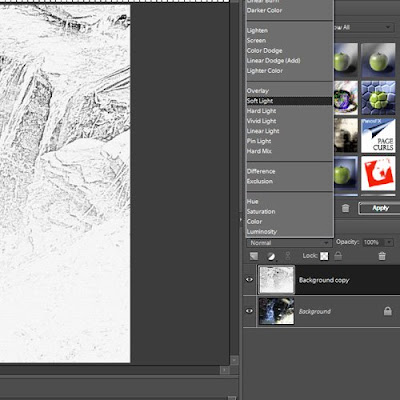
Task: Select the Background copy layer thumbnail
Action: (277, 280)
